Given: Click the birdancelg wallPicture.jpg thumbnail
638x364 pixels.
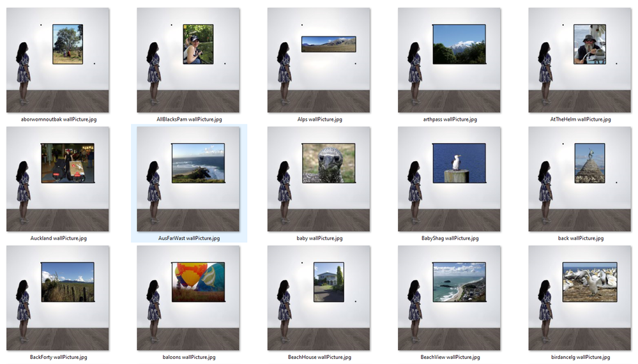Looking at the screenshot, I should click(x=580, y=298).
